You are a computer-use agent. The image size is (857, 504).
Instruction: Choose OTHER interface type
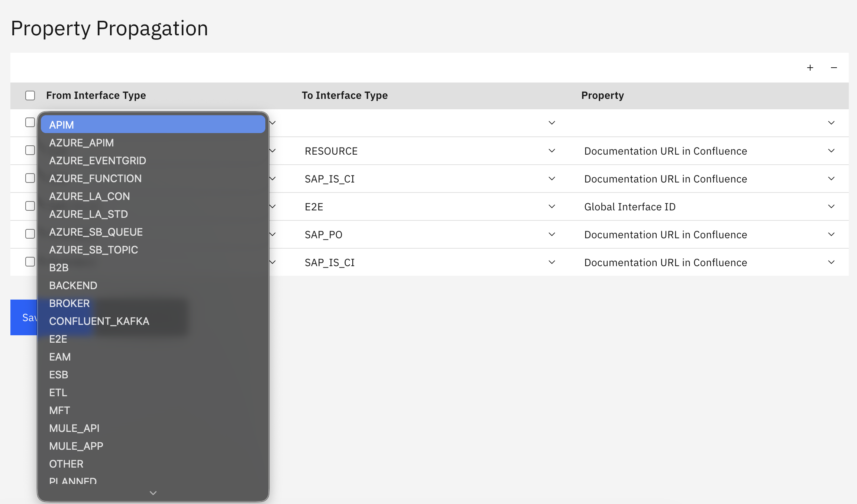pos(153,463)
